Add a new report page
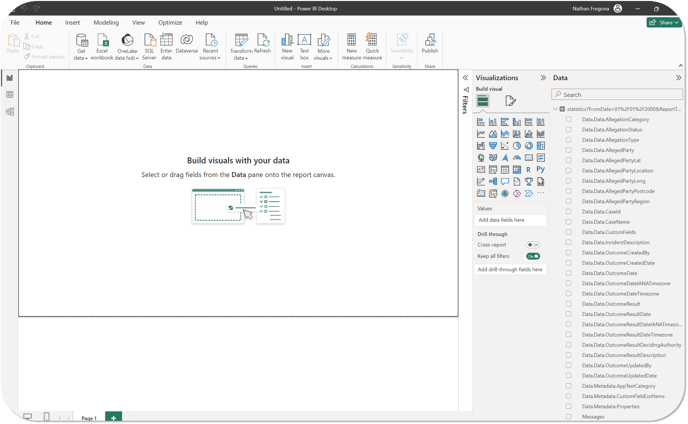The image size is (688, 424). [113, 418]
